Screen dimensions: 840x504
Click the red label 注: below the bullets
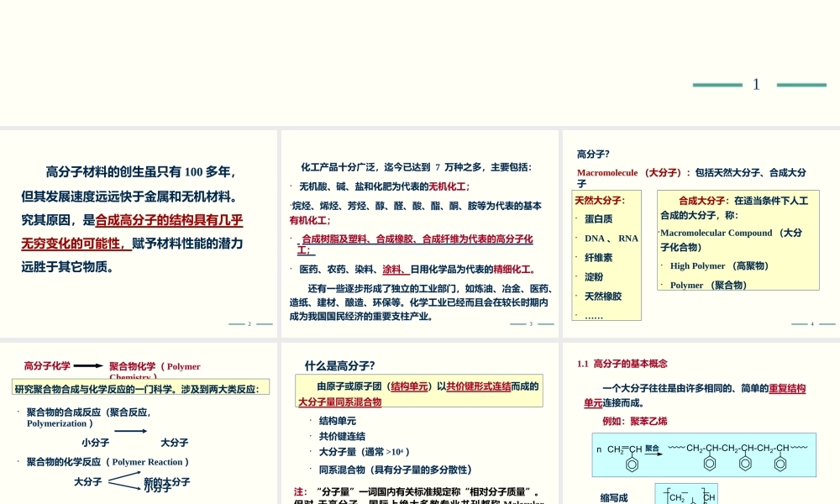pyautogui.click(x=301, y=491)
